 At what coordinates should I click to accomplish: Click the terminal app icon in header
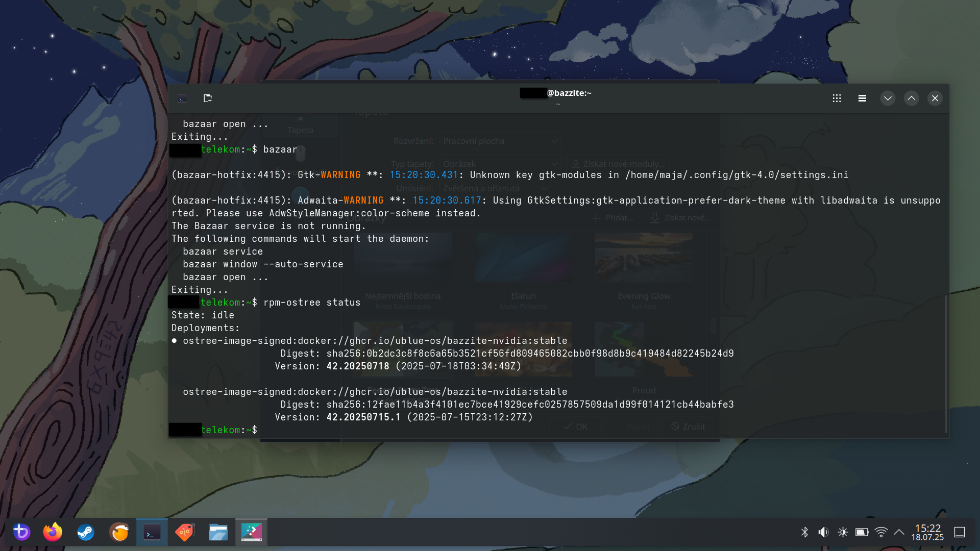point(182,98)
